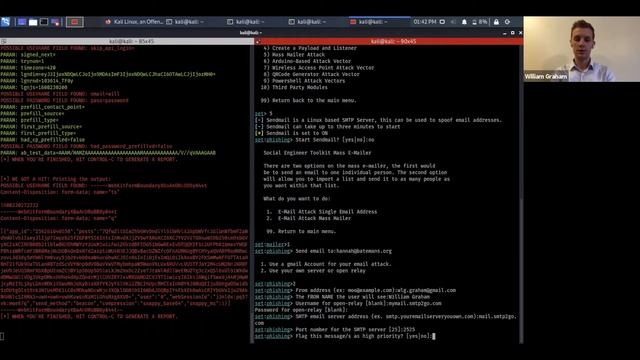Click William Graham's webcam thumbnail
Image resolution: width=640 pixels, height=360 pixels.
[582, 49]
